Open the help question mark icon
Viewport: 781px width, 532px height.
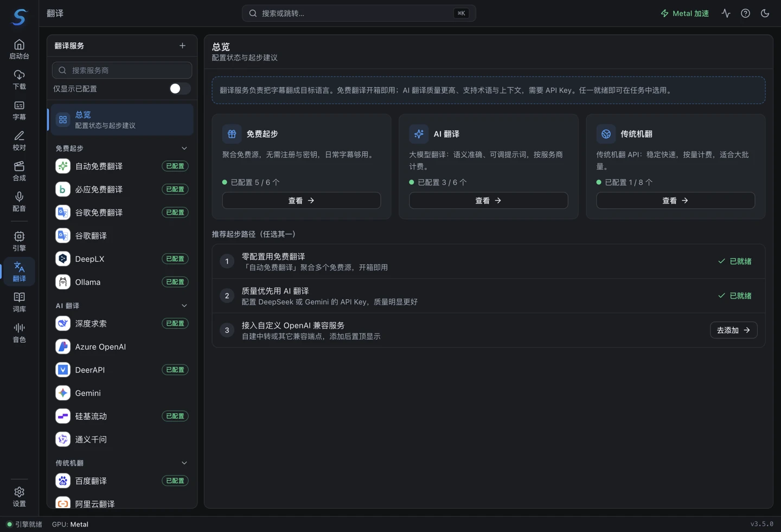pyautogui.click(x=745, y=13)
